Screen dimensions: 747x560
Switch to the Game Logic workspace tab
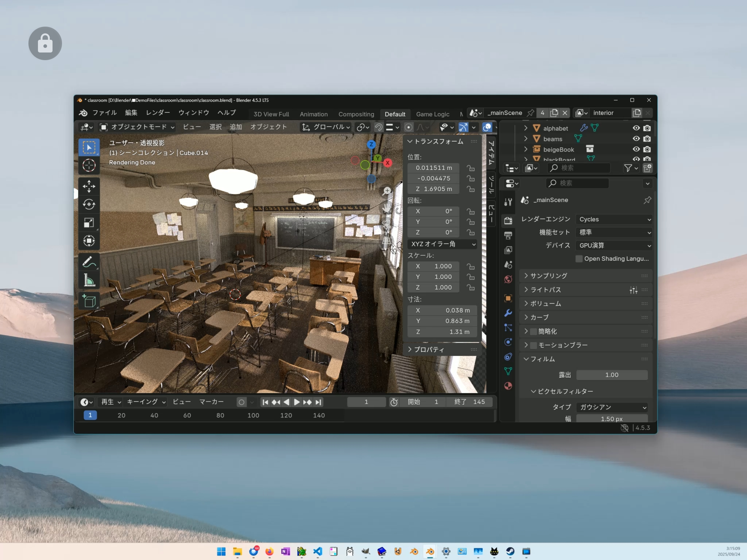[433, 114]
